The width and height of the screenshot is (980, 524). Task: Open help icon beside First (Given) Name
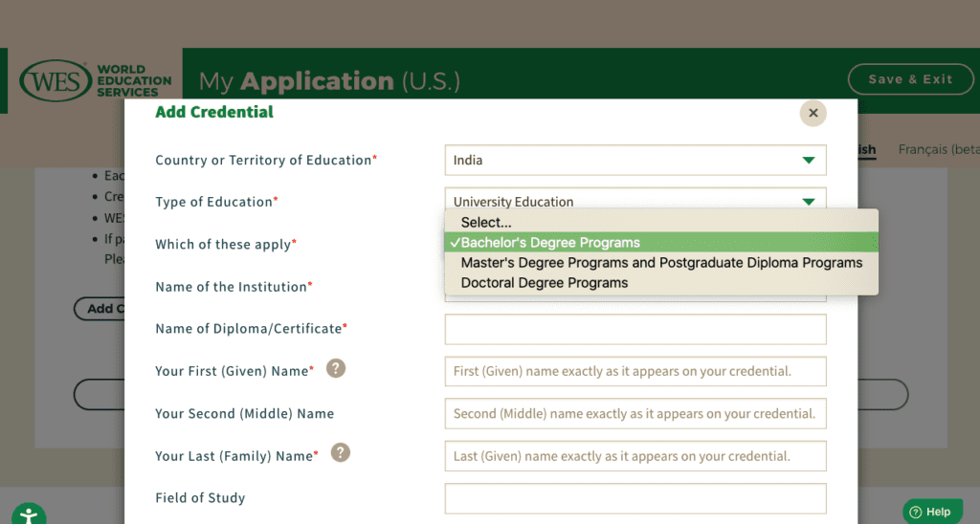click(336, 368)
